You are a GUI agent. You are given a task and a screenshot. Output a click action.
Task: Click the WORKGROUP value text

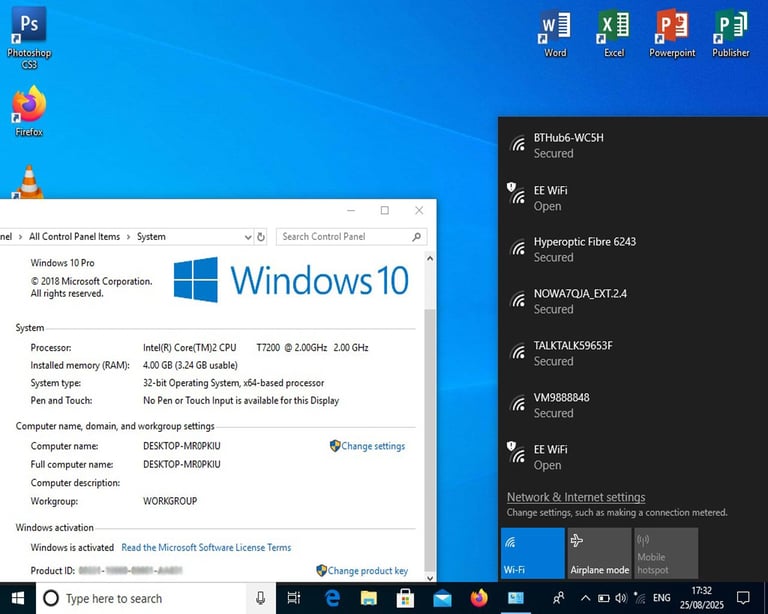(x=170, y=501)
